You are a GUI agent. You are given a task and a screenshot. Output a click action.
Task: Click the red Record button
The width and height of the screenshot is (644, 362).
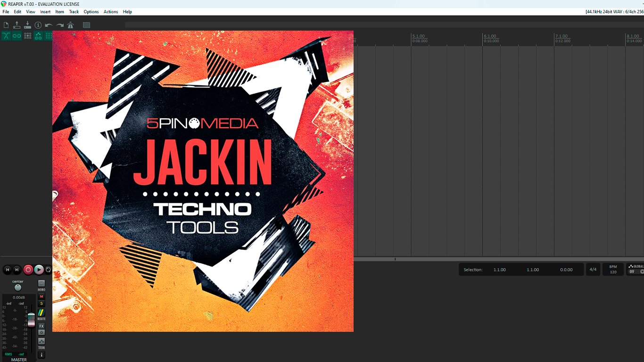click(28, 270)
